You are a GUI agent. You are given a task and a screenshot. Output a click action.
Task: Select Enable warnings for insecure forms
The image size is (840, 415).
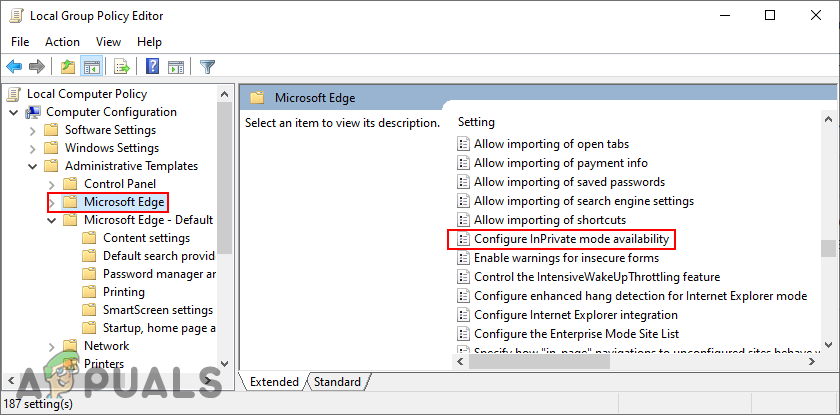552,258
